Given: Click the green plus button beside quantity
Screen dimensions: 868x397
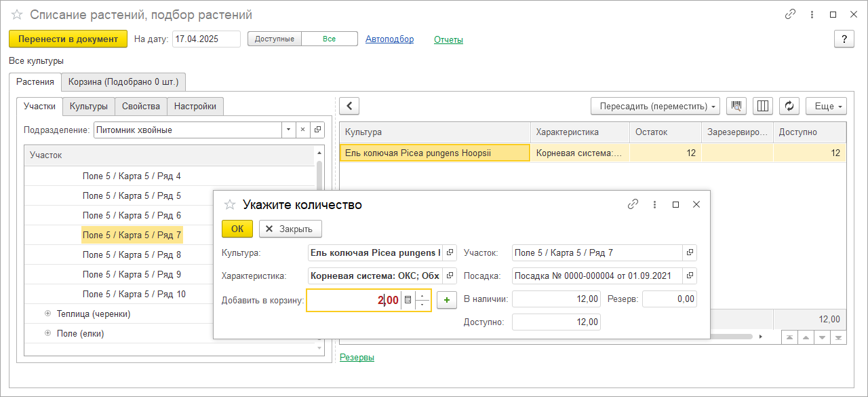Looking at the screenshot, I should pyautogui.click(x=446, y=300).
